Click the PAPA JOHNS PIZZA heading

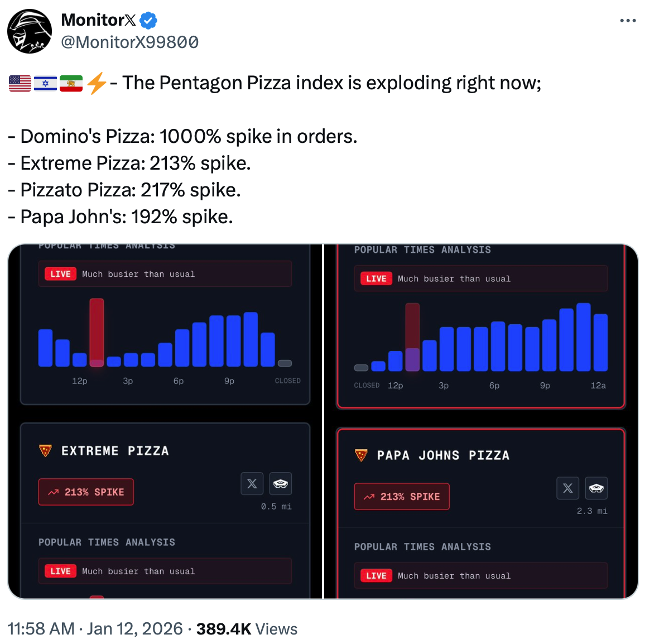pyautogui.click(x=443, y=455)
